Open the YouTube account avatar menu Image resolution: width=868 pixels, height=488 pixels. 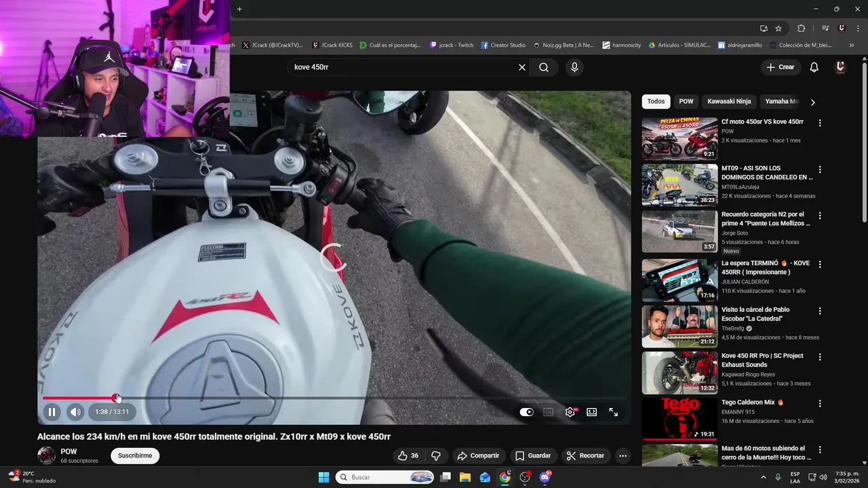click(840, 67)
